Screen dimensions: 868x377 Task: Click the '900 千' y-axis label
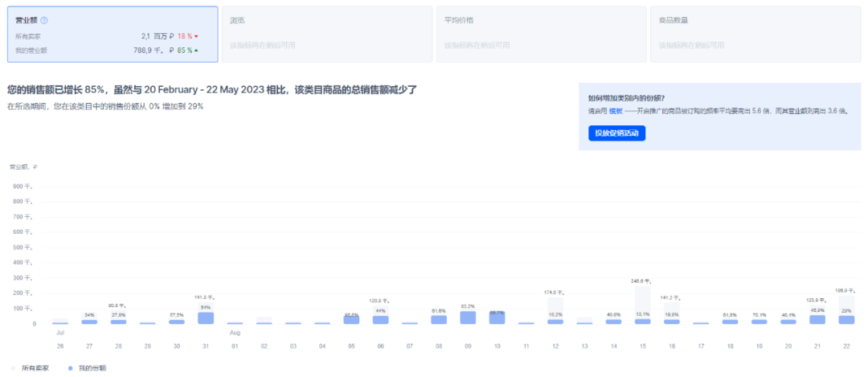23,186
